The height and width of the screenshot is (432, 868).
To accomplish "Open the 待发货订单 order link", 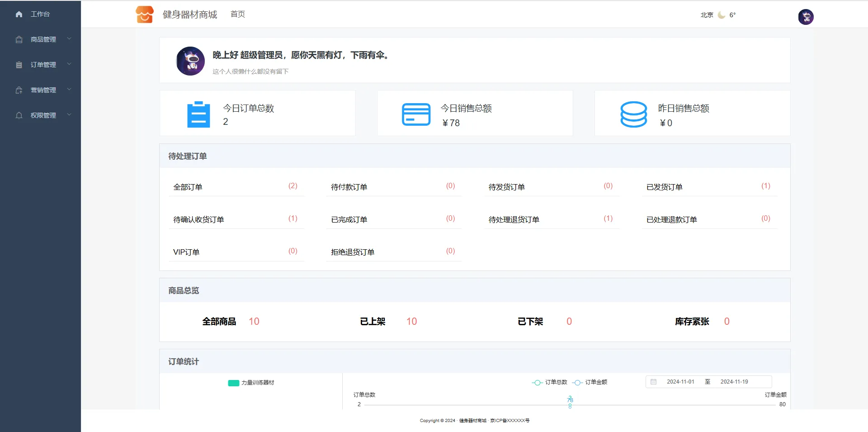I will point(506,187).
